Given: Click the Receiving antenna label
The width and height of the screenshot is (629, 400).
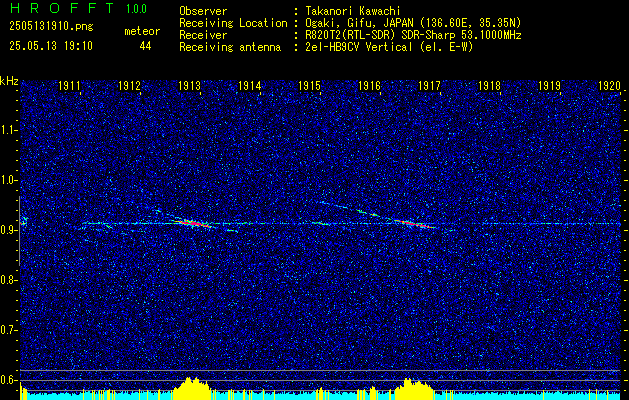Looking at the screenshot, I should [x=230, y=47].
